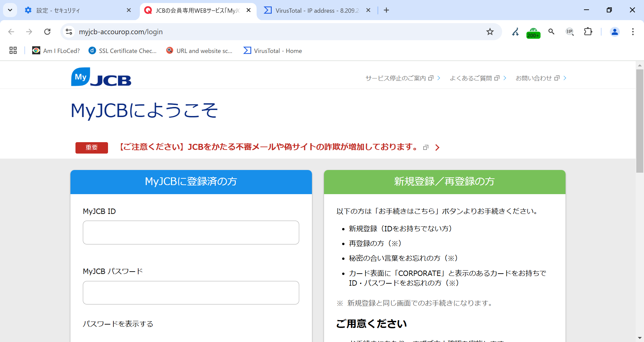Click the scrollbar down arrow
The height and width of the screenshot is (342, 644).
640,338
